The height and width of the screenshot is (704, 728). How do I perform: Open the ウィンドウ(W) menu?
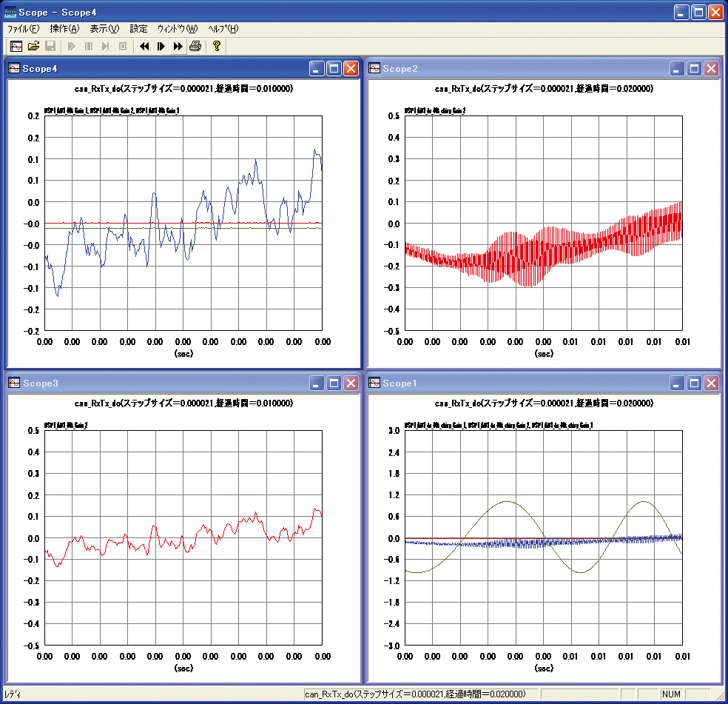[x=178, y=29]
